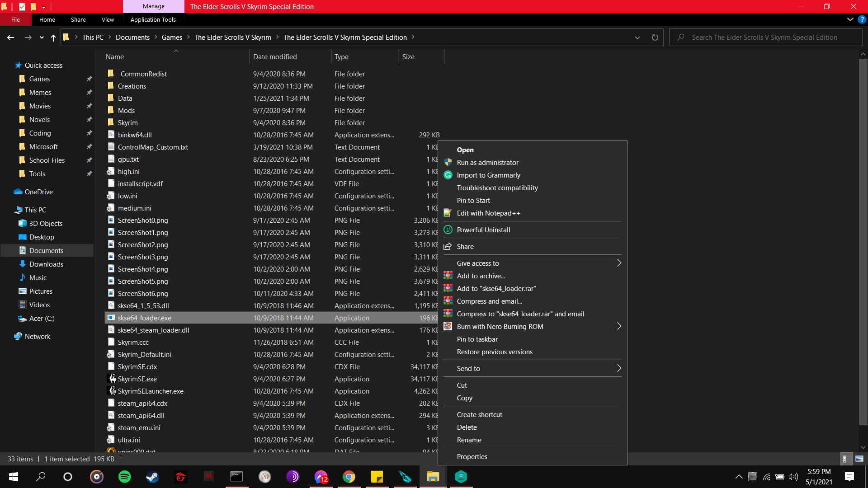Screen dimensions: 868x488
Task: Launch Spotify from taskbar
Action: point(124,476)
